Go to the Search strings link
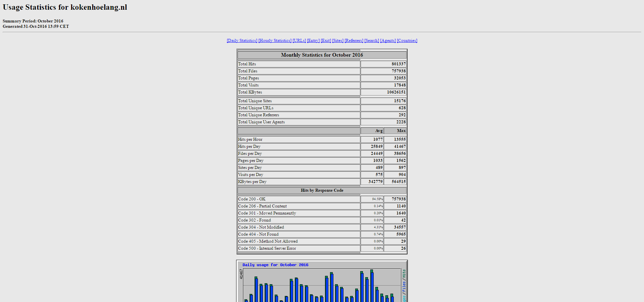The height and width of the screenshot is (302, 644). (372, 41)
